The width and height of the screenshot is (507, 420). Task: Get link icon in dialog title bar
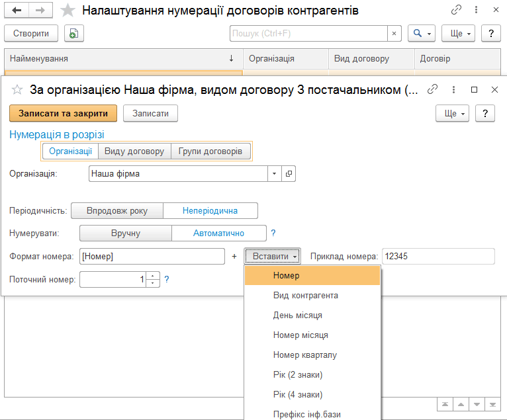(x=432, y=89)
